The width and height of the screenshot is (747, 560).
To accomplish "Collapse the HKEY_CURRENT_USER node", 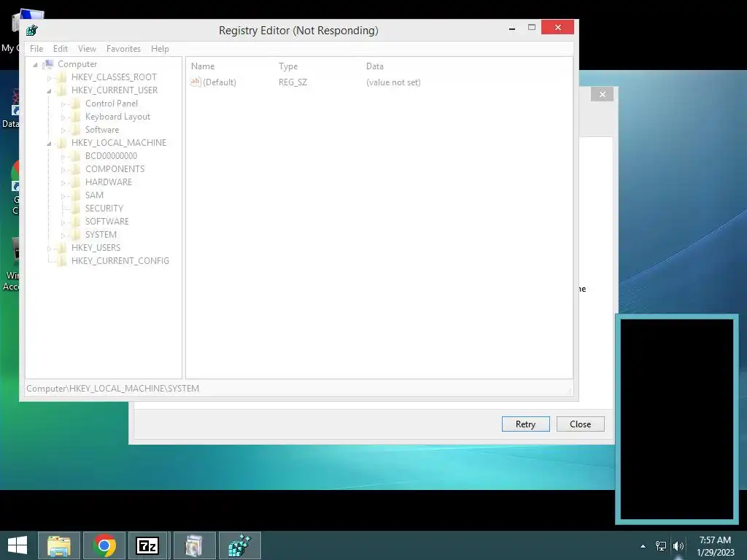I will pyautogui.click(x=49, y=91).
